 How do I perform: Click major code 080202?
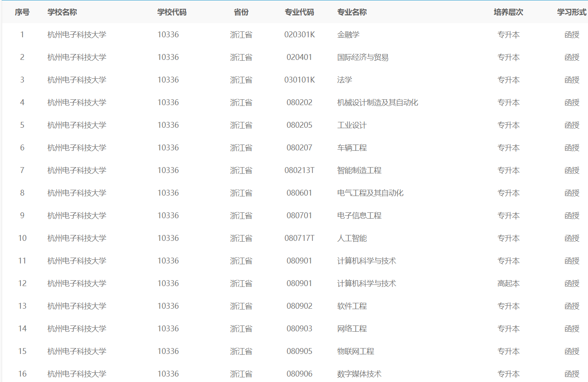tap(299, 103)
